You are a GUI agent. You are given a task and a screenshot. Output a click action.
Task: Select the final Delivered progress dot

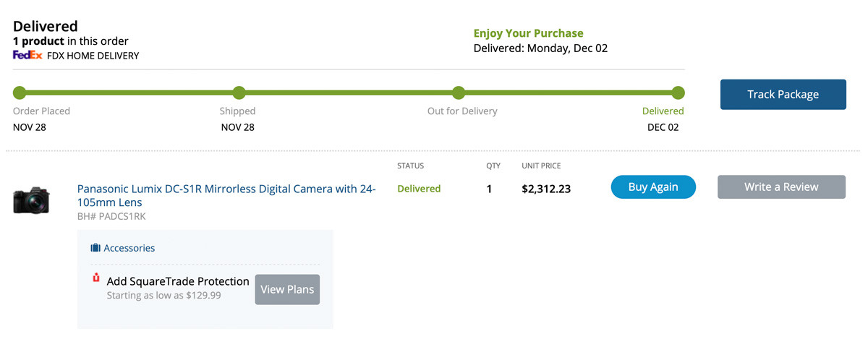coord(678,93)
